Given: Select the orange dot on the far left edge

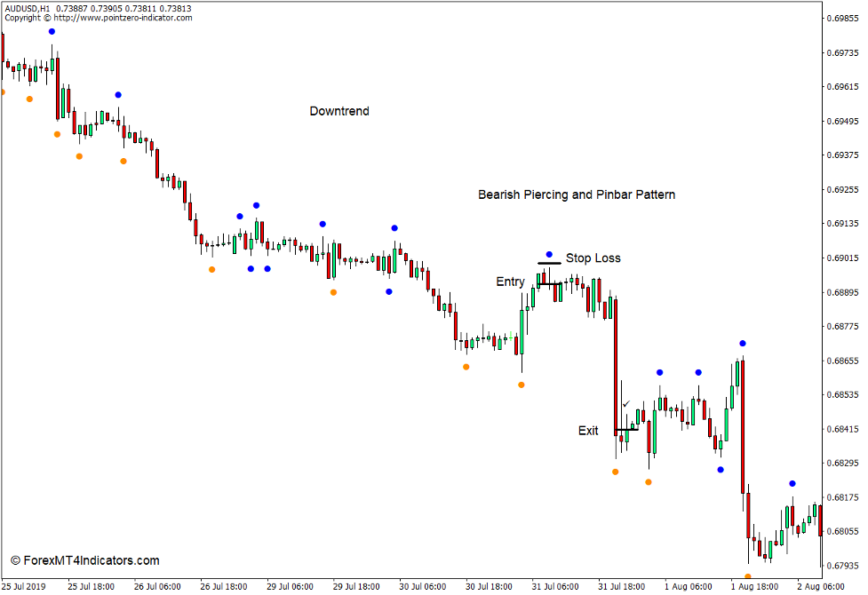Looking at the screenshot, I should (4, 90).
